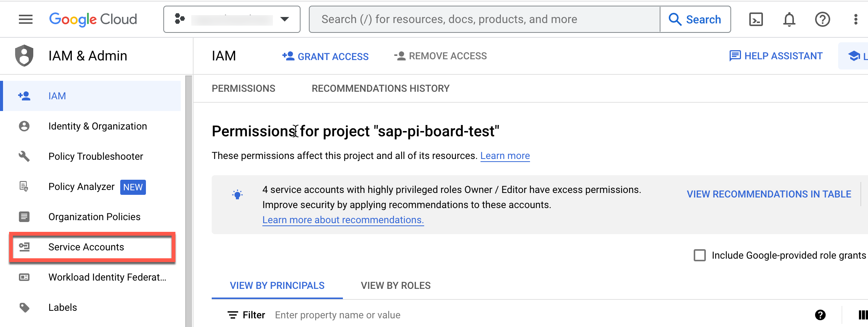Click the sidebar vertical scrollbar
This screenshot has height=327, width=868.
tap(189, 201)
